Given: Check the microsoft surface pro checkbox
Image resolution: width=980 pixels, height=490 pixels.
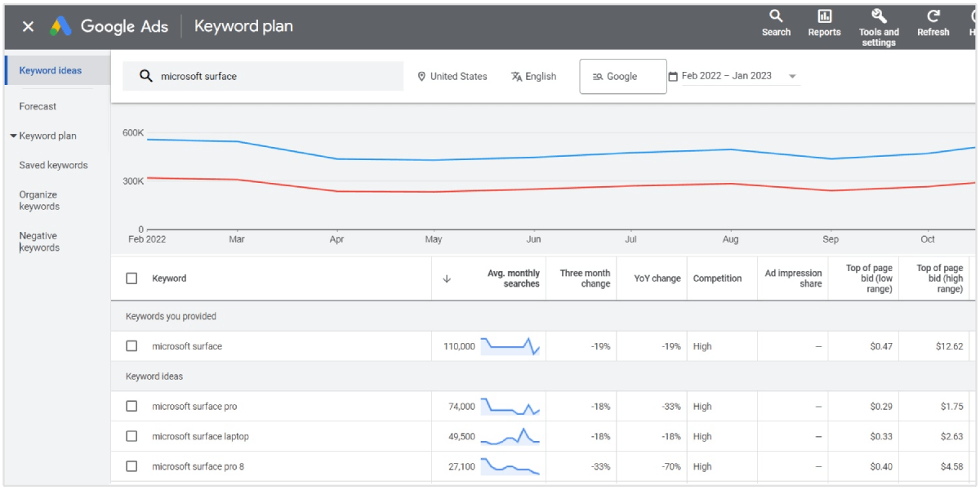Looking at the screenshot, I should click(131, 406).
